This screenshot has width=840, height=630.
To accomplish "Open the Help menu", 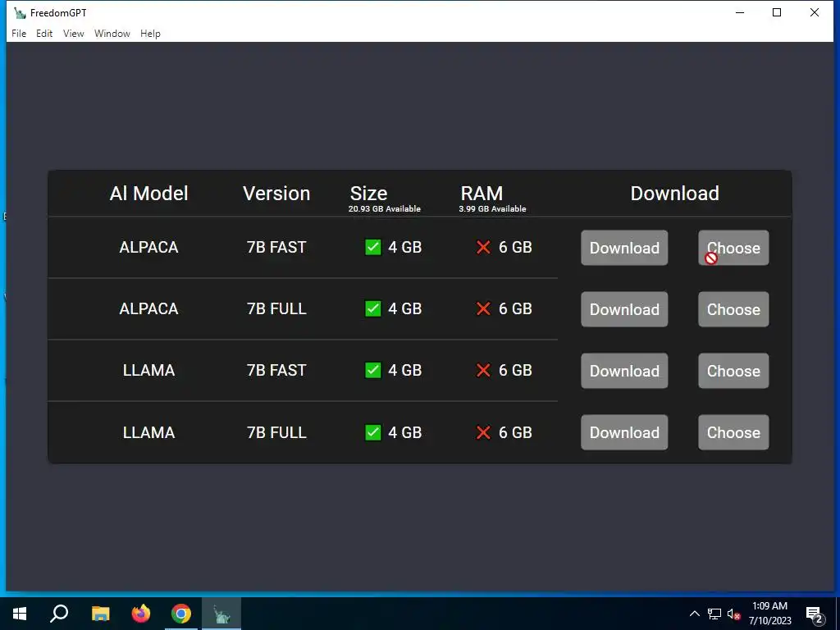I will pos(151,33).
